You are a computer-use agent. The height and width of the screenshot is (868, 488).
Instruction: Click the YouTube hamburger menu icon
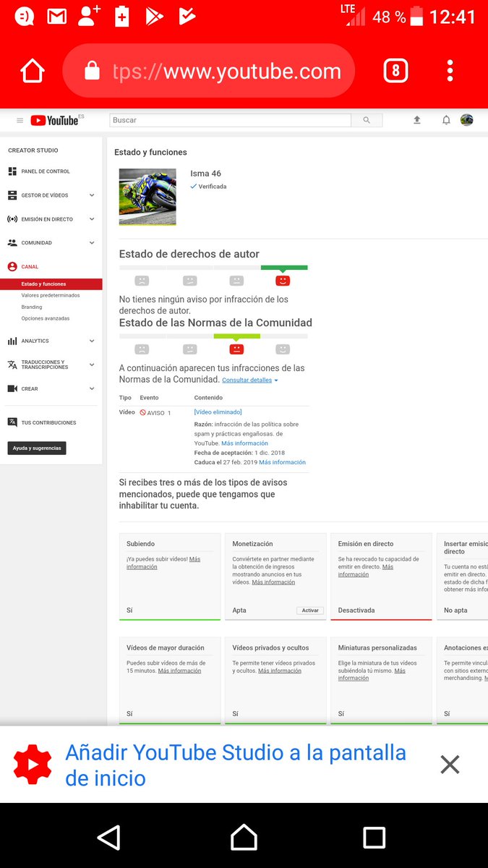coord(20,120)
